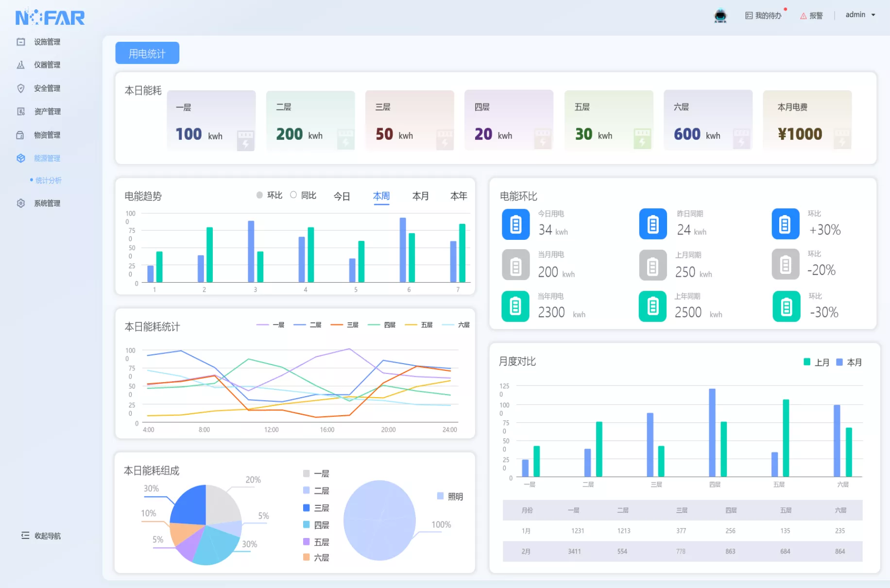The height and width of the screenshot is (588, 890).
Task: Open the 设施管理 sidebar icon
Action: tap(21, 42)
